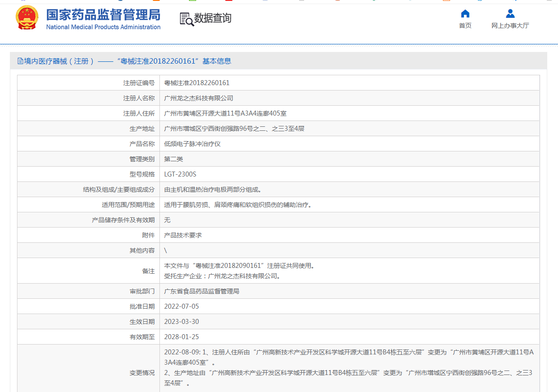Click registration number value 粤械注准20182260161
Image resolution: width=558 pixels, height=392 pixels.
click(x=197, y=83)
